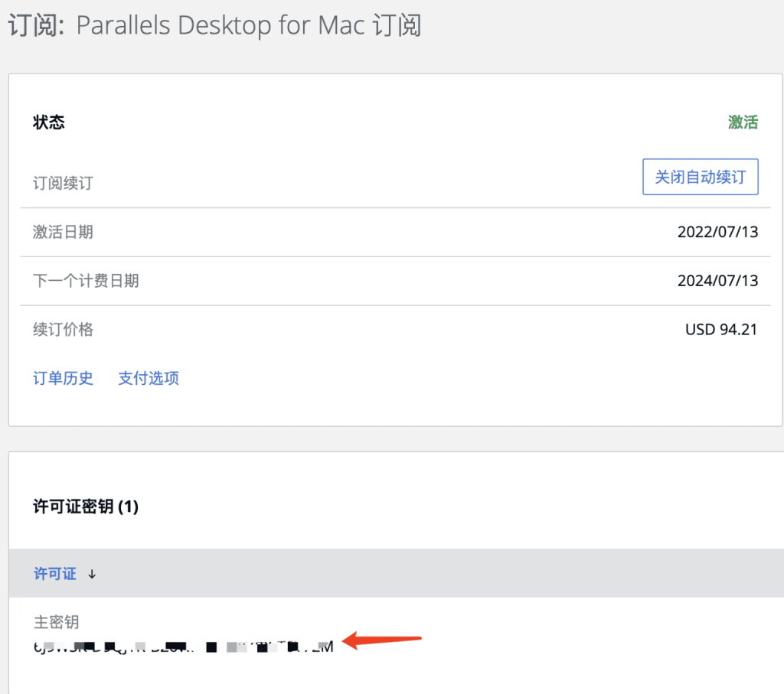Click the sort arrow beside 许可证
Image resolution: width=784 pixels, height=694 pixels.
(x=92, y=575)
